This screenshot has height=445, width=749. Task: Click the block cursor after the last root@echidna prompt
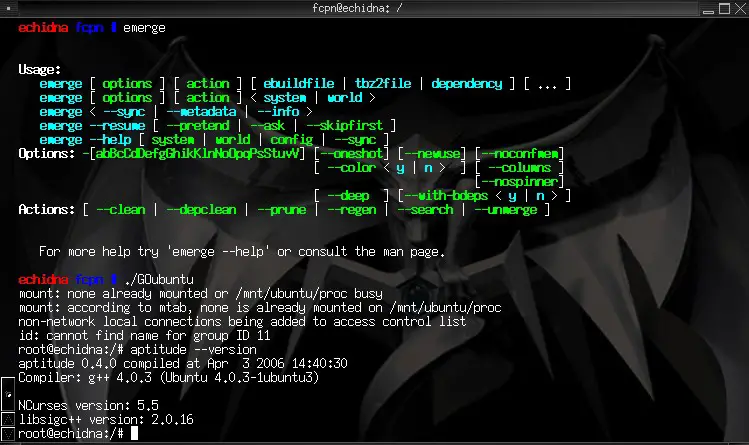(134, 433)
